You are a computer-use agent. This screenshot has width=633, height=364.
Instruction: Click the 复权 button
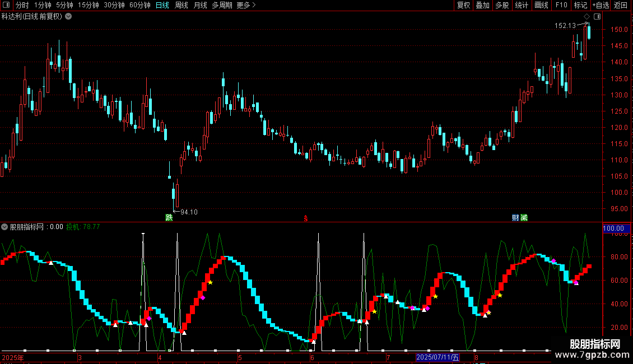pos(463,5)
